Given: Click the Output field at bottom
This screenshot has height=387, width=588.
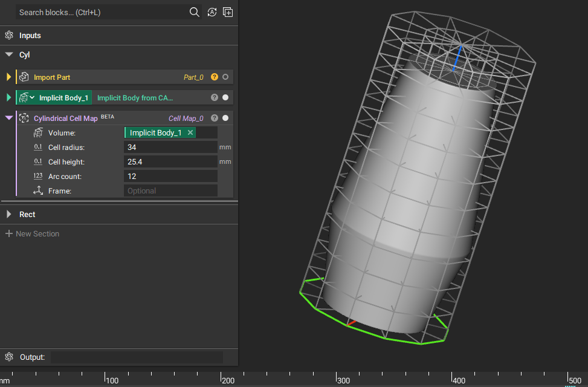Looking at the screenshot, I should [137, 357].
